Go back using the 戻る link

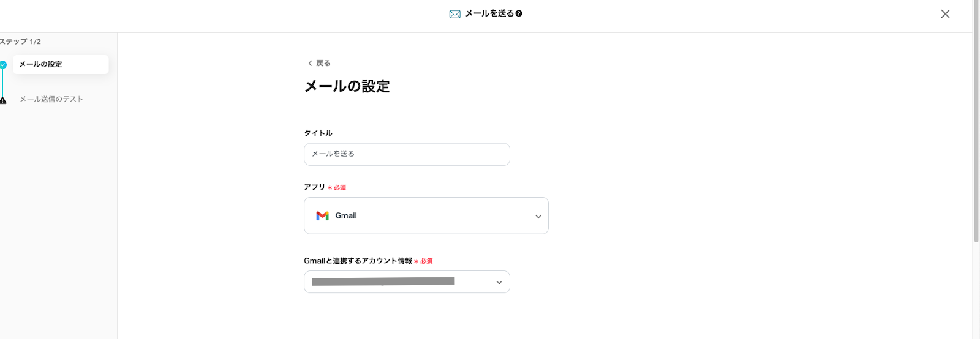[323, 64]
